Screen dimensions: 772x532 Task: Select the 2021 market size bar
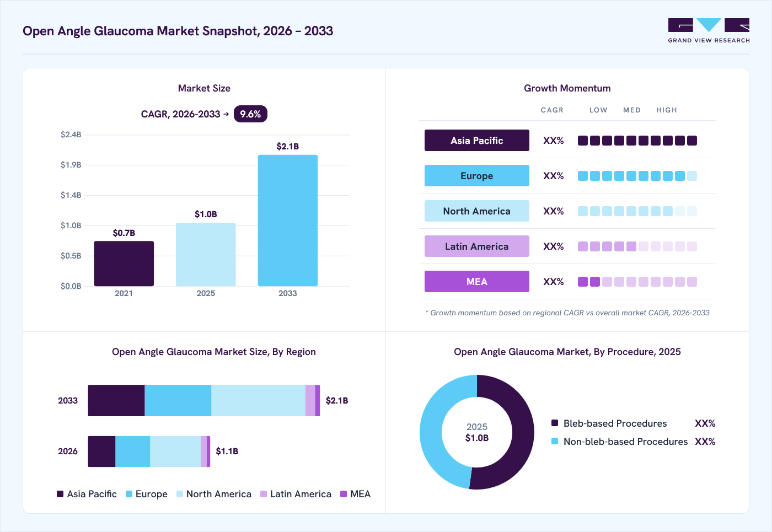tap(124, 264)
